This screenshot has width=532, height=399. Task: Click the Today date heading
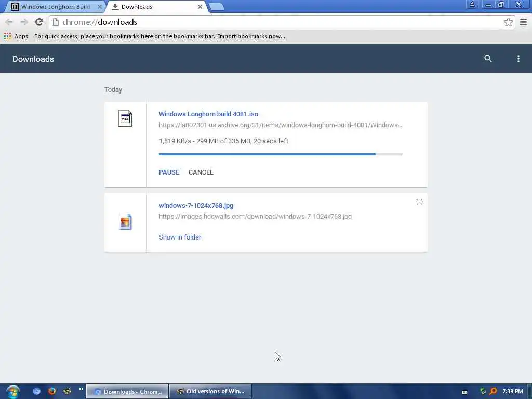coord(113,89)
